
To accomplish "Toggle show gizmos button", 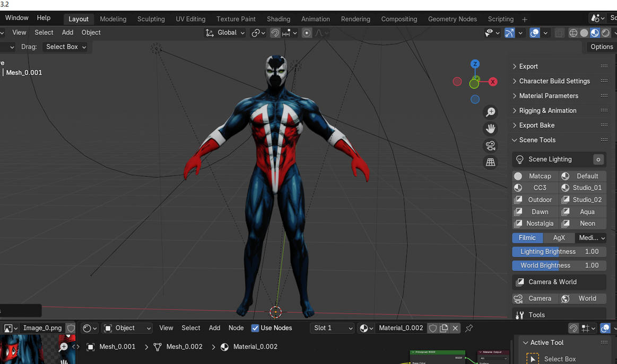I will pyautogui.click(x=509, y=33).
